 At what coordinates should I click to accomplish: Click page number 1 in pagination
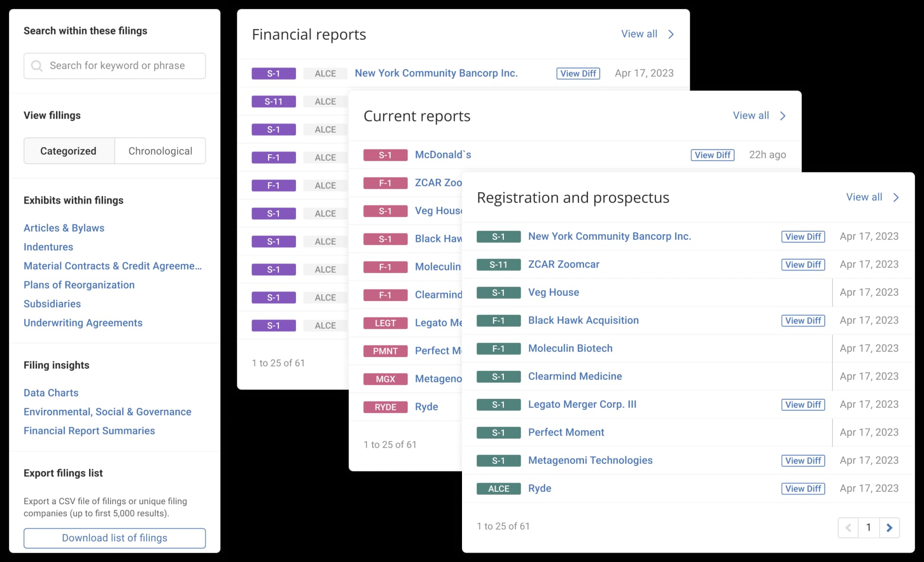tap(869, 528)
